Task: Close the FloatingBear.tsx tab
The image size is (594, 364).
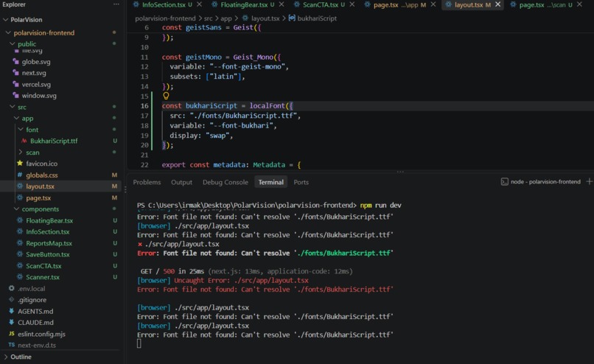Action: (282, 4)
